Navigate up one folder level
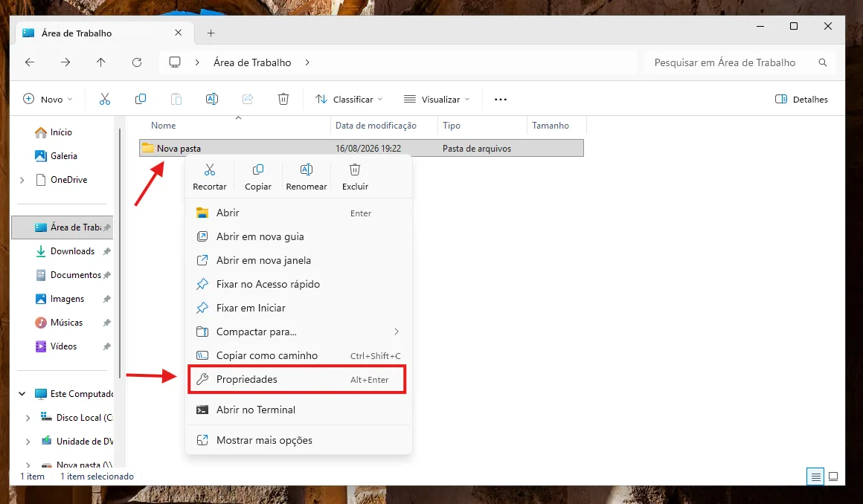 click(x=100, y=62)
